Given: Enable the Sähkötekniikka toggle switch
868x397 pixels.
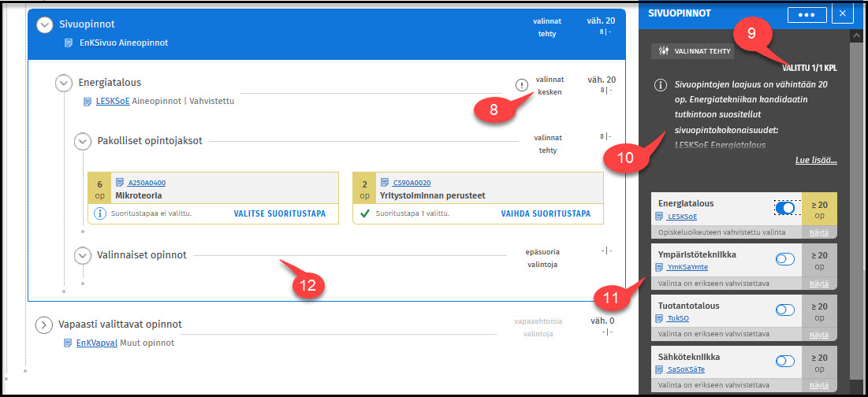Looking at the screenshot, I should 785,361.
